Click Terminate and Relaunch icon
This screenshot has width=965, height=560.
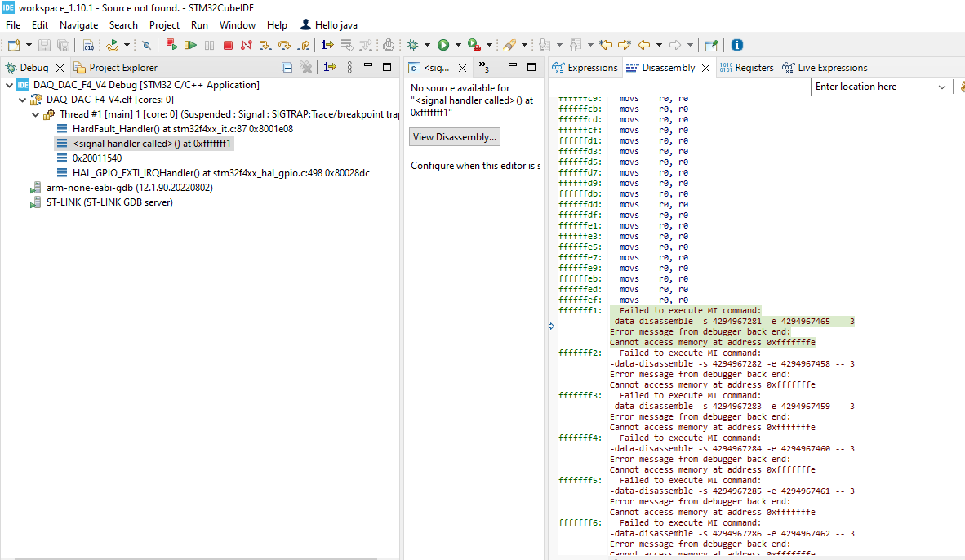(x=171, y=45)
